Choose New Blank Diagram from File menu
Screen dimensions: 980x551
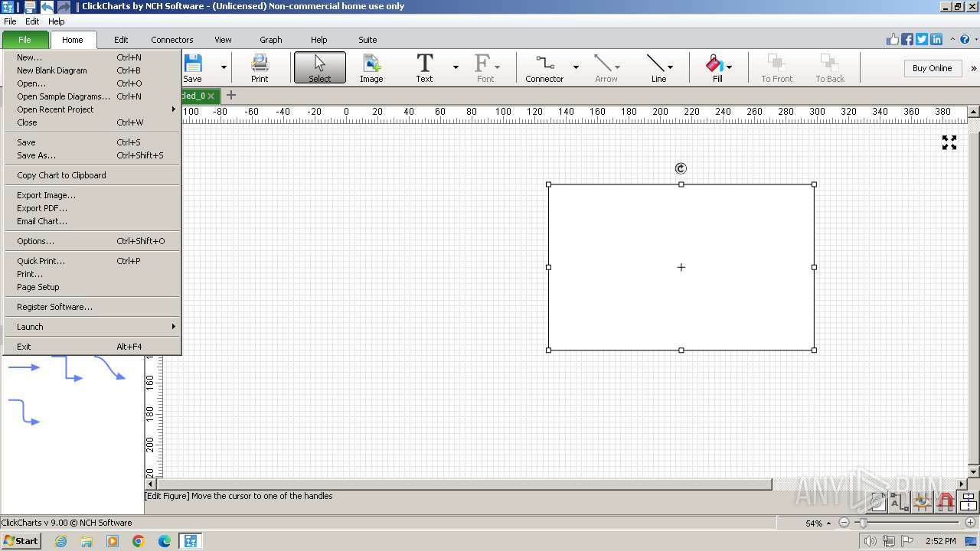click(x=92, y=70)
